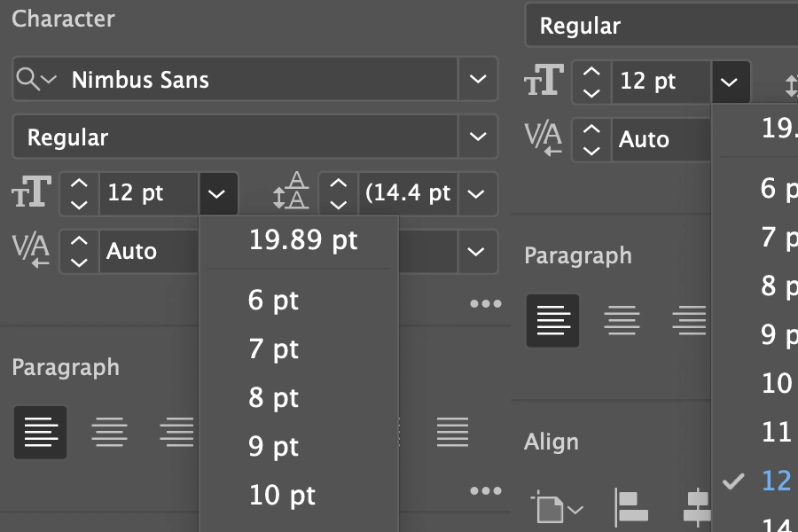This screenshot has height=532, width=798.
Task: Increase kerning with up arrow in Nimbus Sans panel
Action: coord(79,241)
